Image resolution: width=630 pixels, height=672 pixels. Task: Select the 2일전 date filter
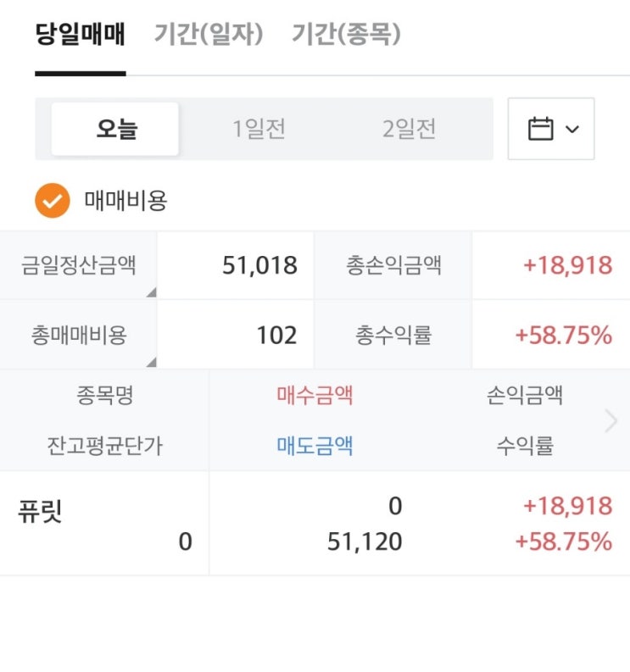410,129
